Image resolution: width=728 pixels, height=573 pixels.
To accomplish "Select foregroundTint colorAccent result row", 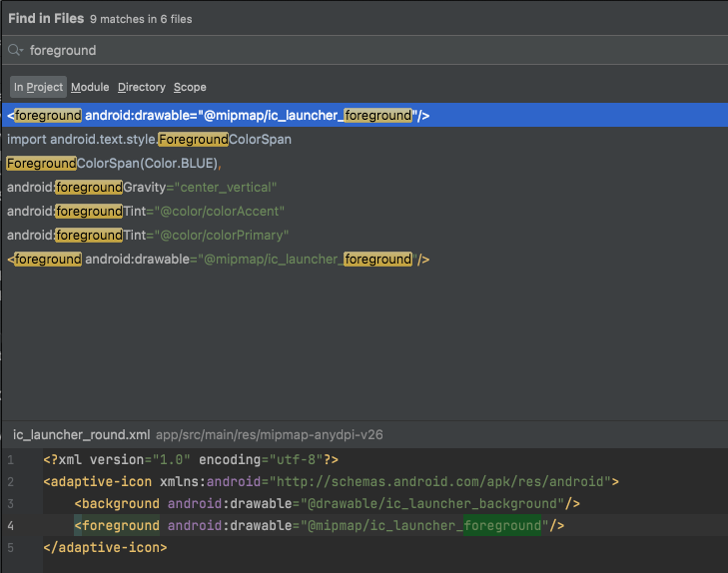I will pyautogui.click(x=364, y=211).
